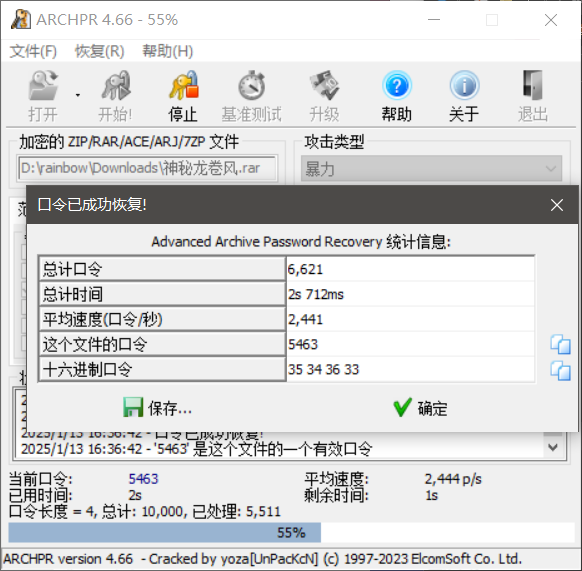Screen dimensions: 582x571
Task: Save results with 保存... button
Action: (158, 408)
